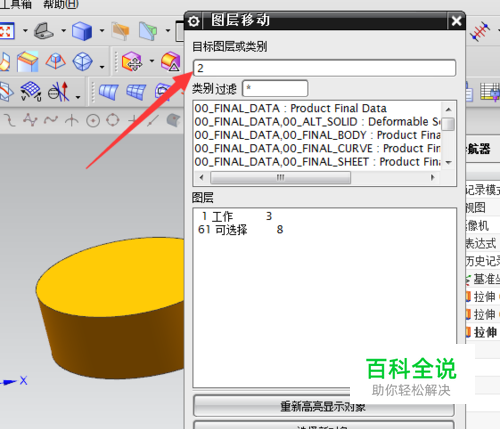500x429 pixels.
Task: Click the point on face snap icon
Action: (x=174, y=120)
